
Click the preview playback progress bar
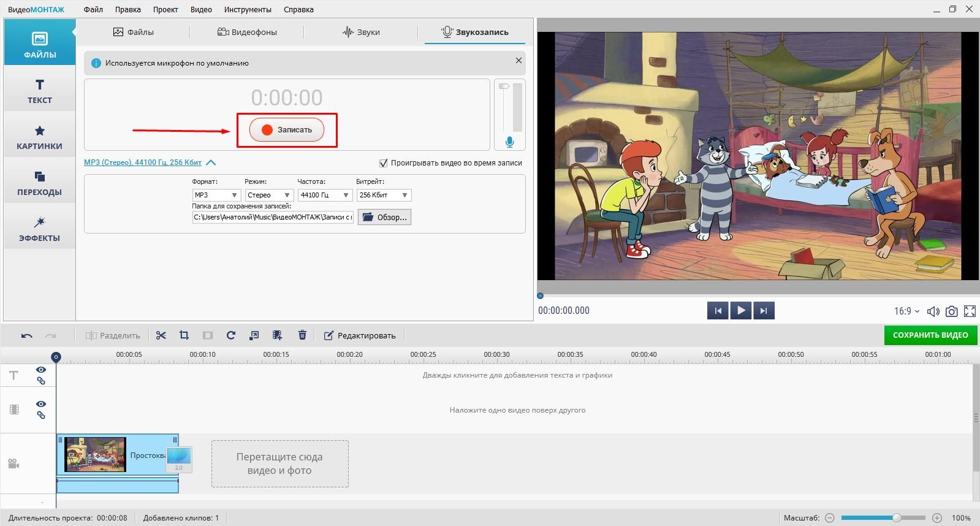point(758,295)
